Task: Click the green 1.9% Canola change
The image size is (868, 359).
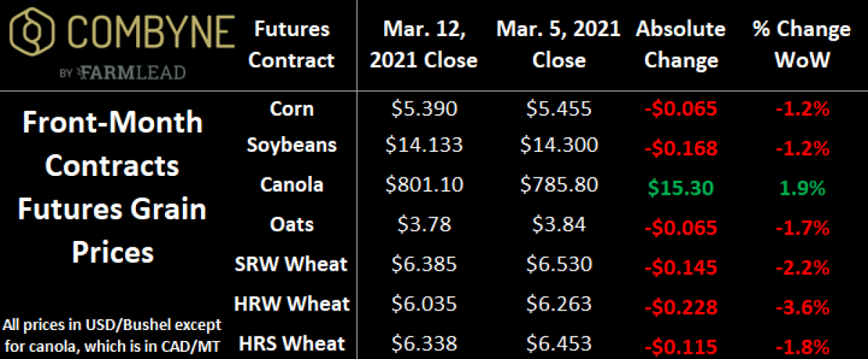Action: click(x=801, y=187)
